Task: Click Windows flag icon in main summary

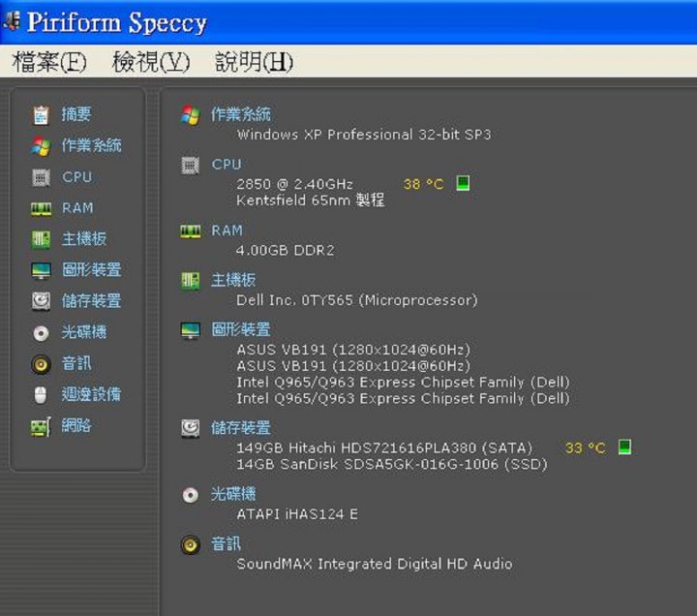Action: tap(191, 115)
